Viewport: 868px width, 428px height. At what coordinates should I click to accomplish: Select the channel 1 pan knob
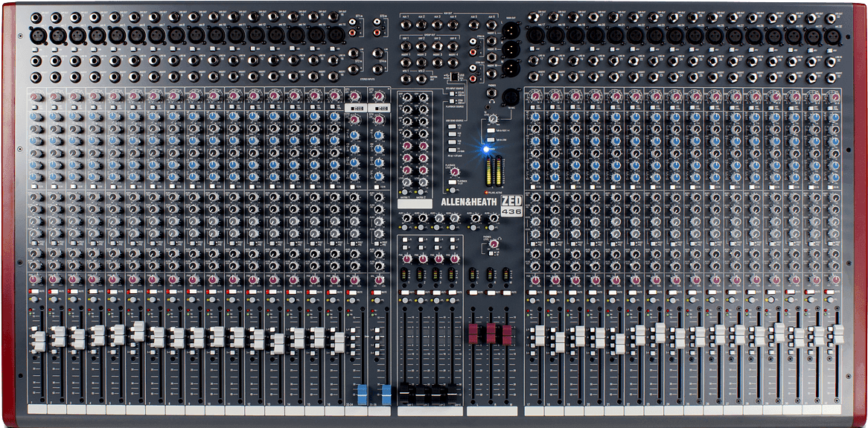(x=36, y=280)
